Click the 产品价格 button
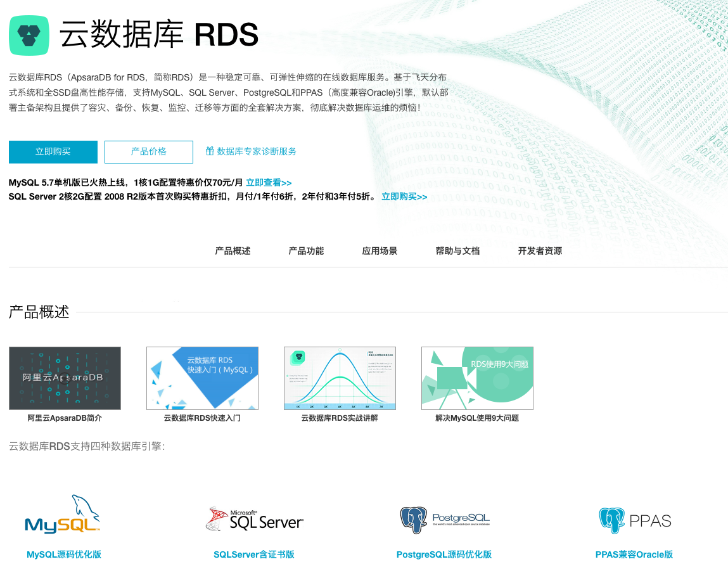The image size is (728, 583). 148,151
